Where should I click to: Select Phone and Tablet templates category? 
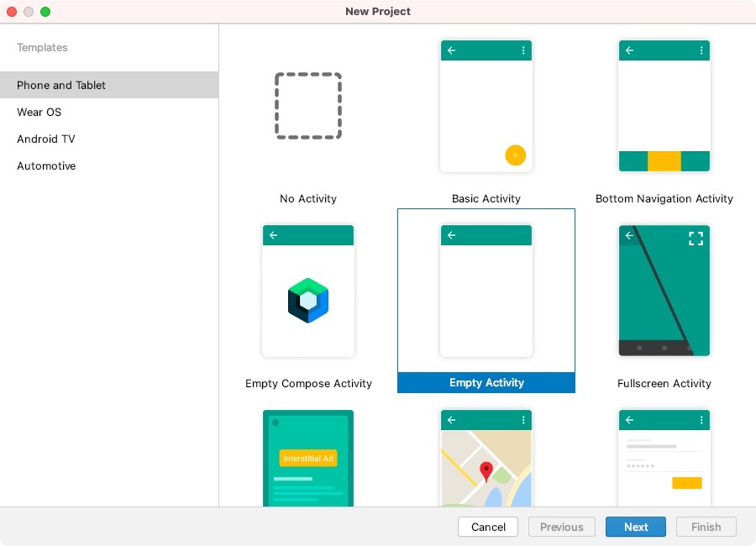coord(109,85)
